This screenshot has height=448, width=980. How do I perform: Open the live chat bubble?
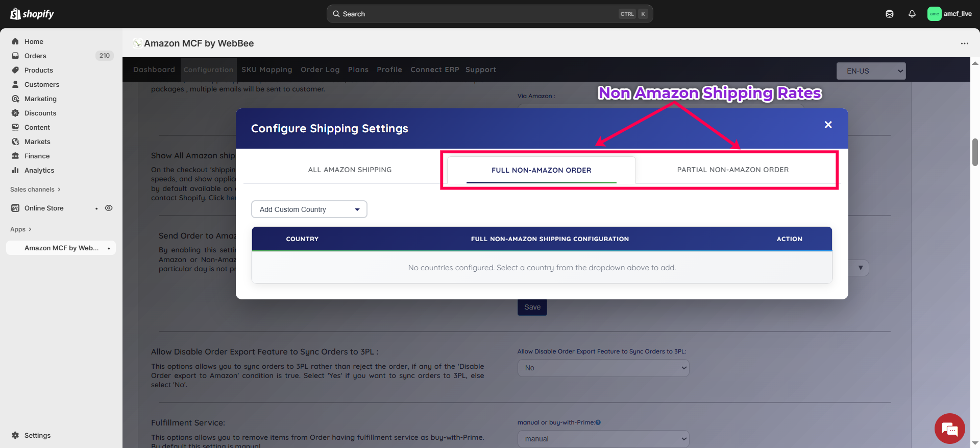[x=949, y=429]
